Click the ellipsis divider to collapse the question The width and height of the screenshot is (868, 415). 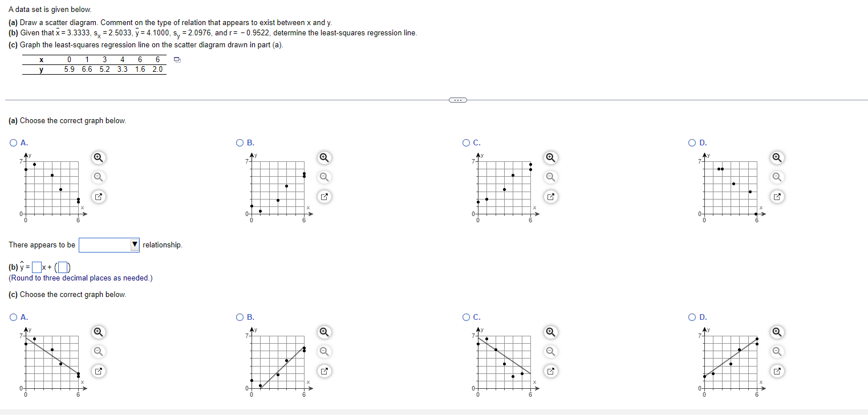pos(457,99)
